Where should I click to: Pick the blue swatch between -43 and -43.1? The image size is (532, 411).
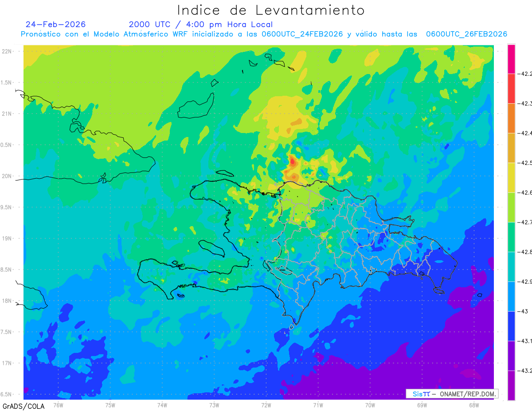click(511, 326)
